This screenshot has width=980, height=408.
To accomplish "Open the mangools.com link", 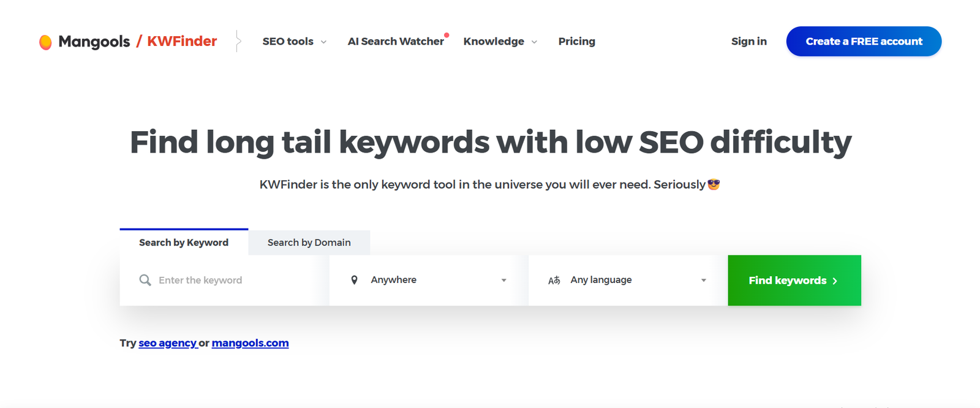I will pos(250,342).
